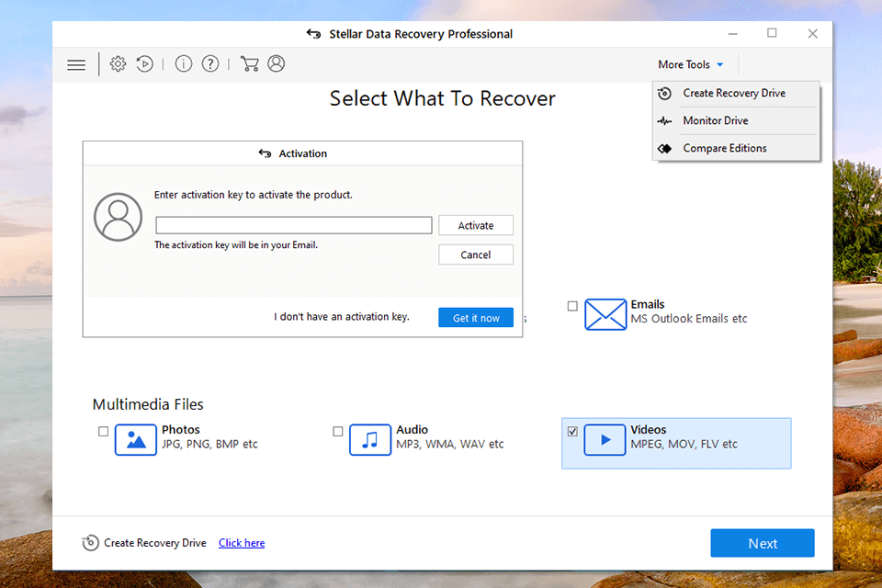Click the user account icon in toolbar
The width and height of the screenshot is (882, 588).
pos(276,64)
